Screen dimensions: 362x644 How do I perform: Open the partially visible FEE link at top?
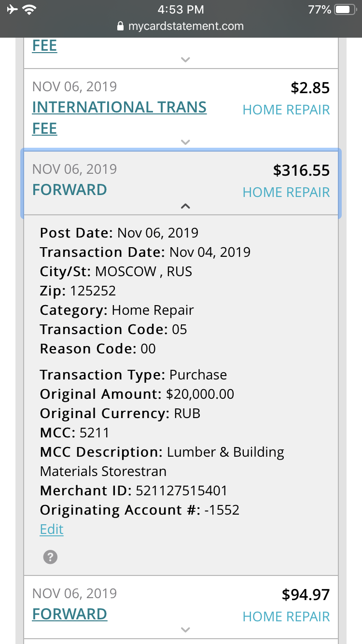[44, 46]
